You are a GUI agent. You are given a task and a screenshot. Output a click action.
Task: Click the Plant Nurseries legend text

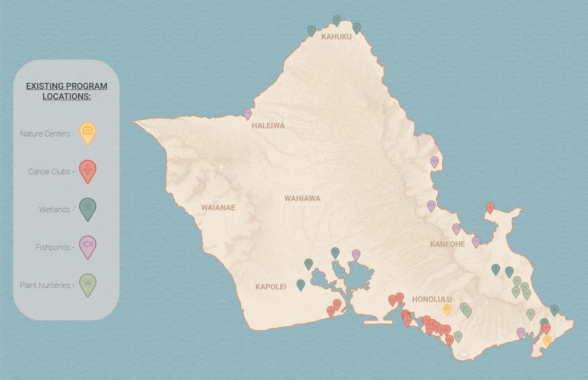[45, 285]
